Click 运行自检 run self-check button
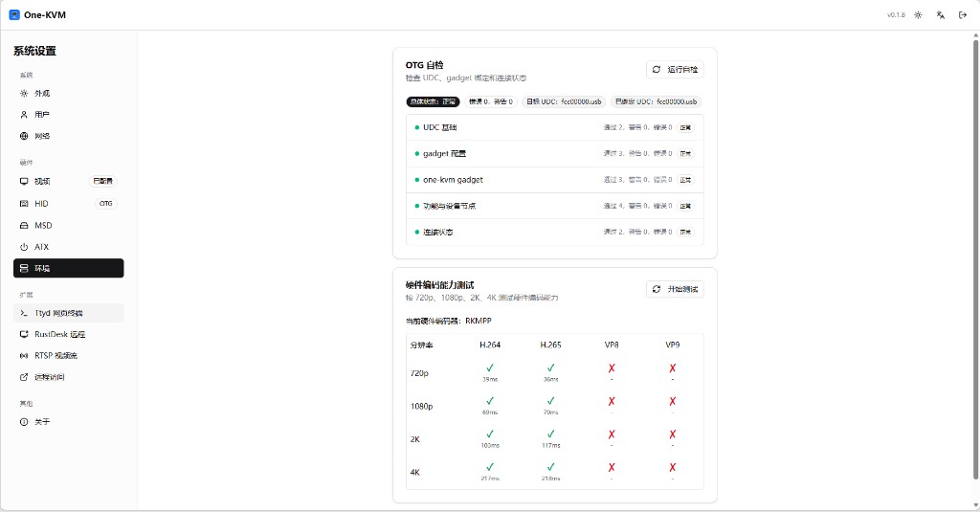The width and height of the screenshot is (980, 512). coord(675,70)
